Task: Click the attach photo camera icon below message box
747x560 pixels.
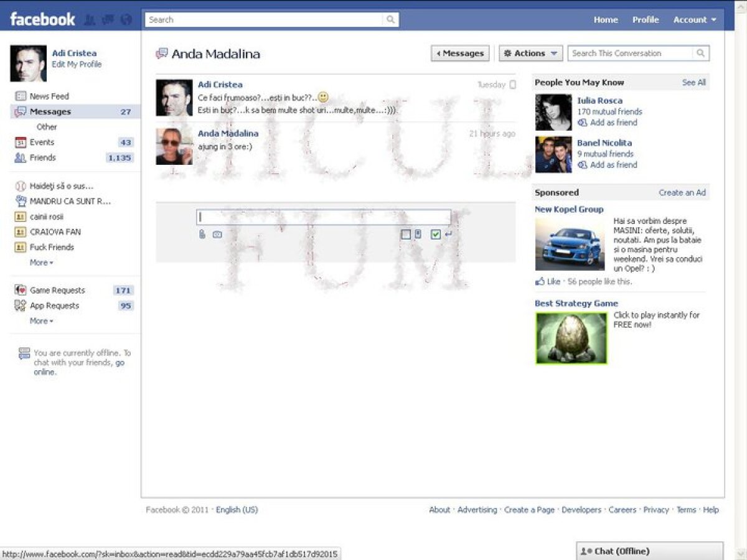Action: (x=217, y=235)
